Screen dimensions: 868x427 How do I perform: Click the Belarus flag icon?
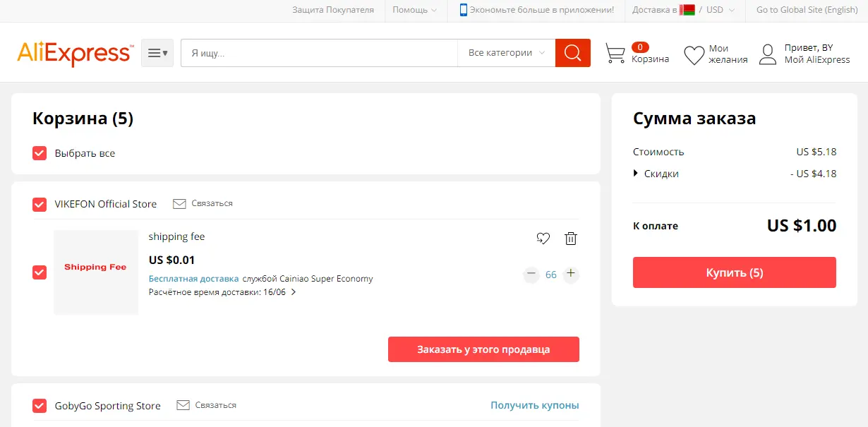(x=687, y=10)
